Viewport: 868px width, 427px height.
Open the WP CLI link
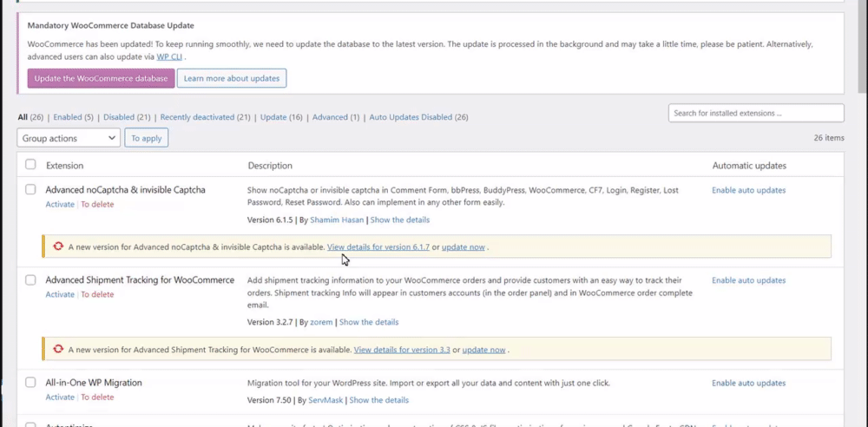click(169, 56)
